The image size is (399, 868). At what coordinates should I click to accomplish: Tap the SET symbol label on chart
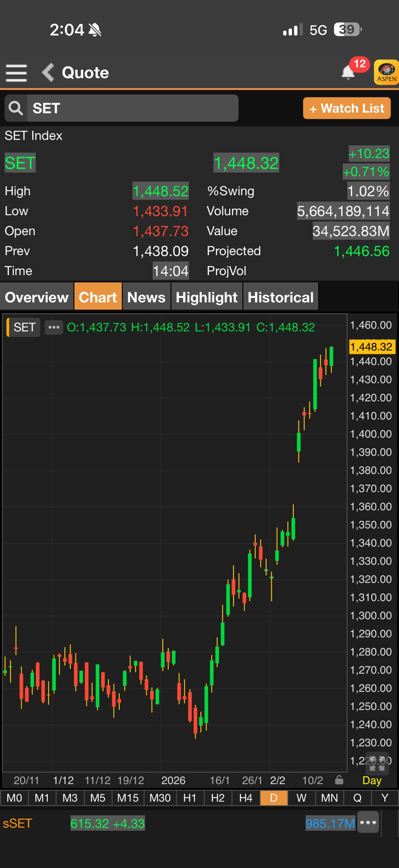[x=24, y=327]
